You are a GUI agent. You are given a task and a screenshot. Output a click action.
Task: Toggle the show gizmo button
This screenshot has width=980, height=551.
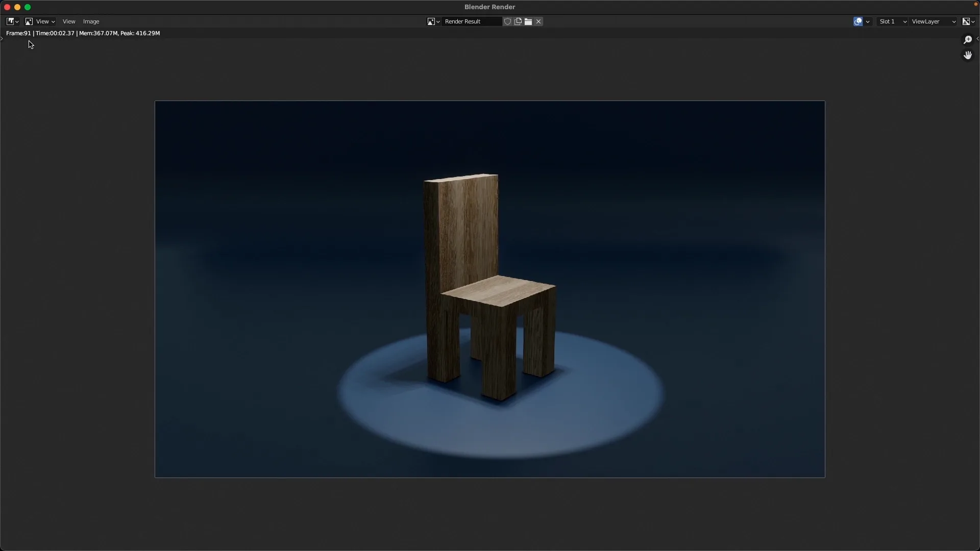point(858,21)
